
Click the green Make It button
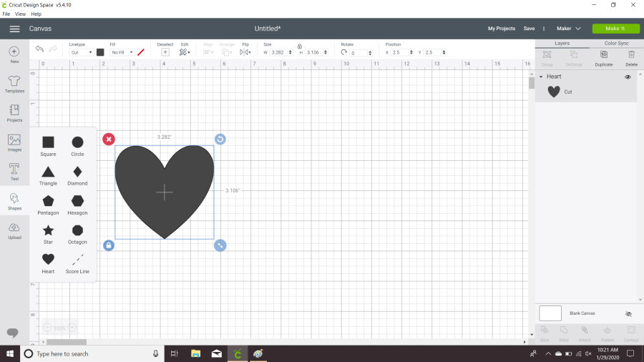(614, 29)
